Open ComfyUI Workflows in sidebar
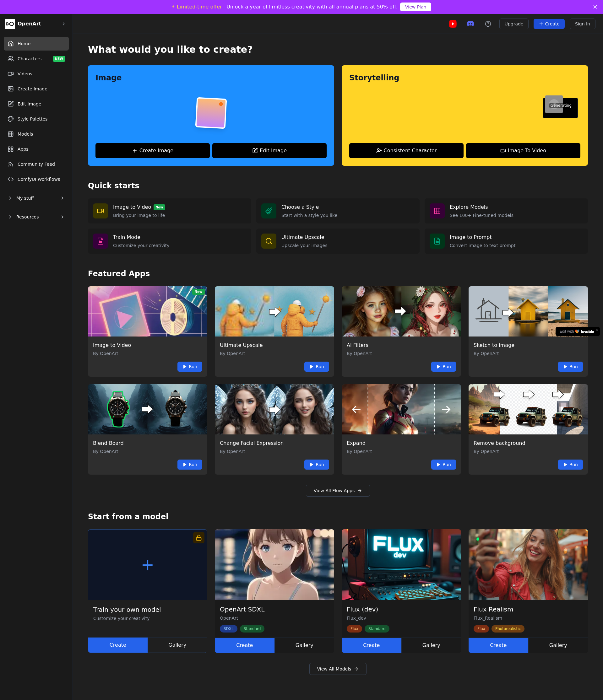The width and height of the screenshot is (603, 700). tap(39, 179)
